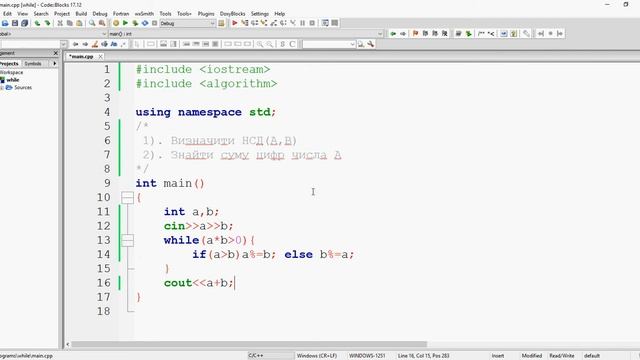This screenshot has width=640, height=360.
Task: Open Find with the magnifier icon
Action: point(92,23)
